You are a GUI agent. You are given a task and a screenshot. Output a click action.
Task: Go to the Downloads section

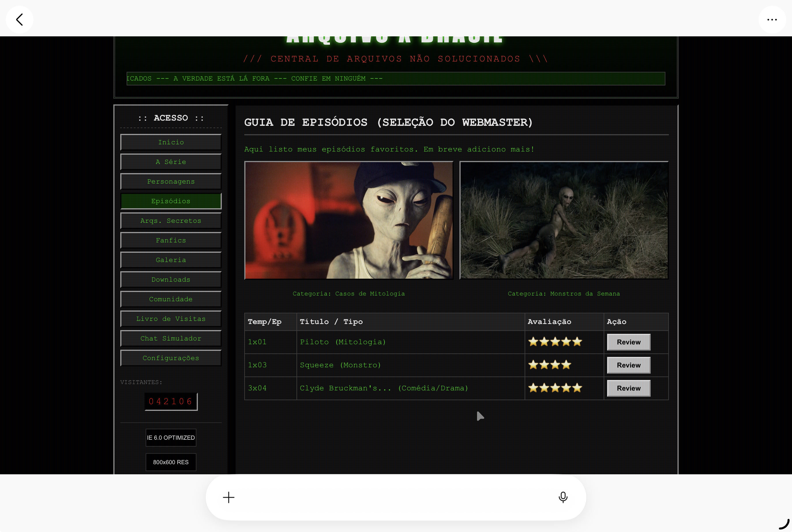point(171,280)
